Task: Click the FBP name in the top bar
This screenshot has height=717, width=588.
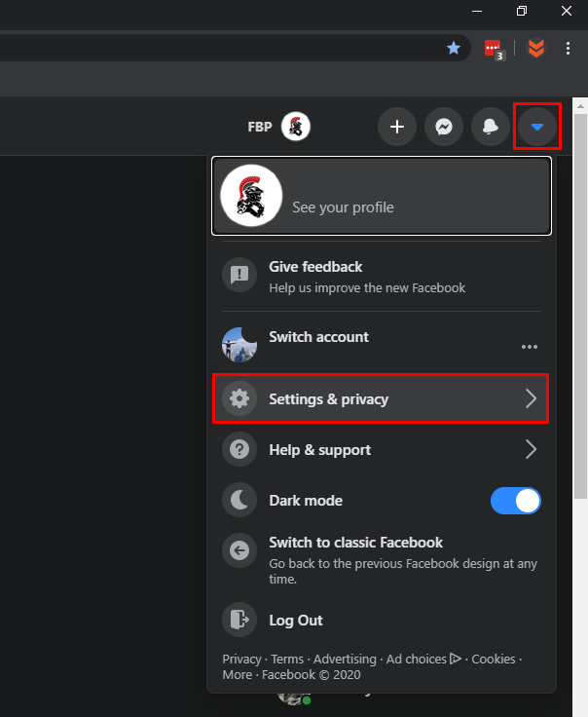Action: tap(260, 127)
